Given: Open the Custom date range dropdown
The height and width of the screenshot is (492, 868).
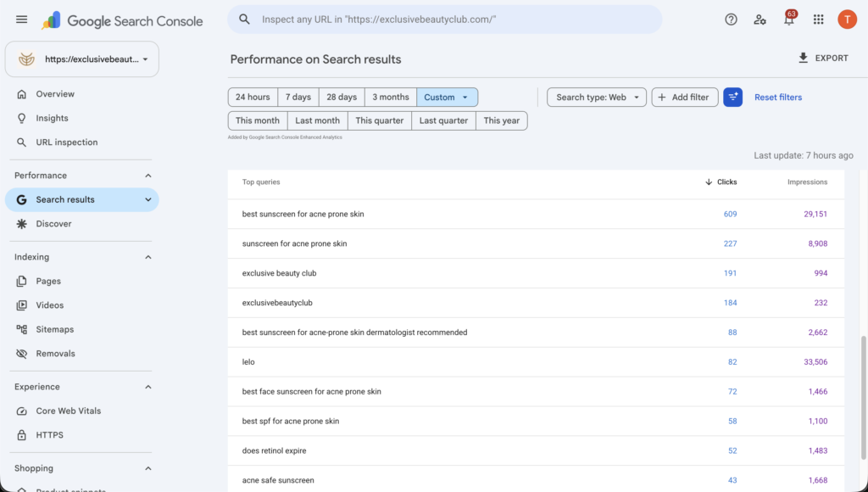Looking at the screenshot, I should click(448, 97).
